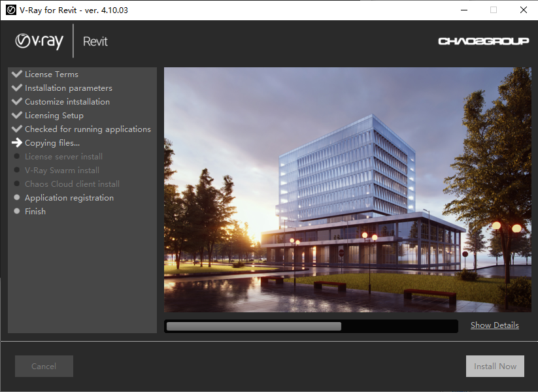
Task: Select the License Terms step
Action: point(52,74)
